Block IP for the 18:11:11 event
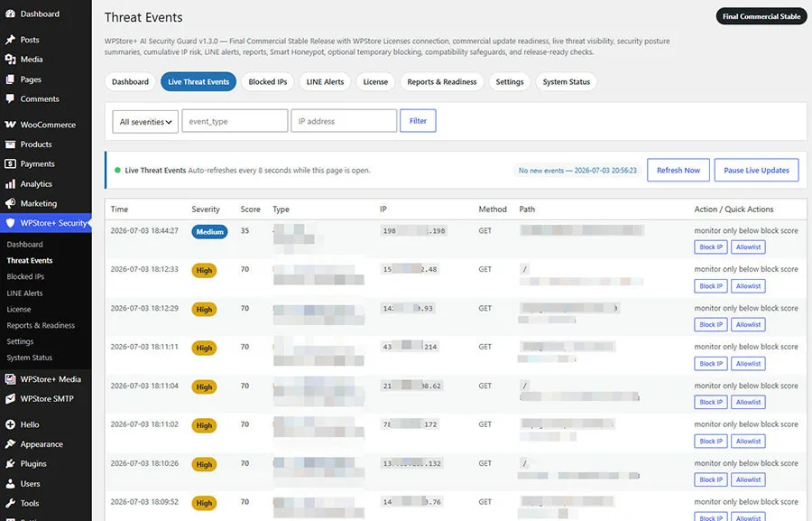 click(x=711, y=364)
